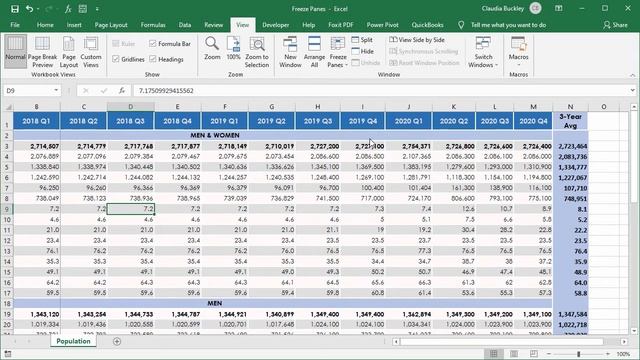Expand the Name Box dropdown
Screen dimensions: 640x360
click(x=56, y=91)
